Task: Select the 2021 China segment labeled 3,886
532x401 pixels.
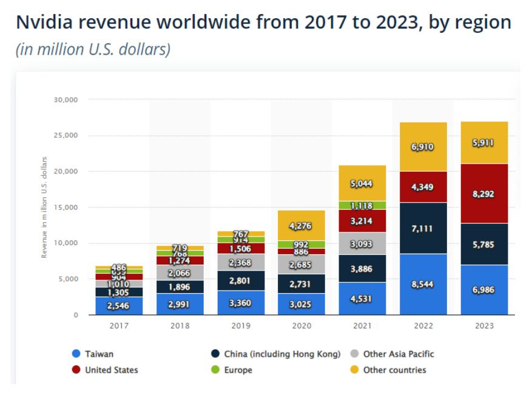Action: click(x=362, y=268)
